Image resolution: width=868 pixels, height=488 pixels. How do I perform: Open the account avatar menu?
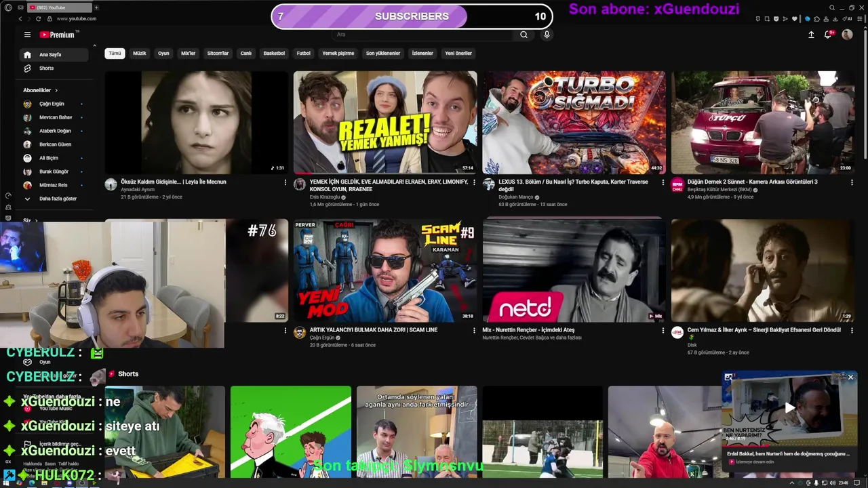point(847,35)
